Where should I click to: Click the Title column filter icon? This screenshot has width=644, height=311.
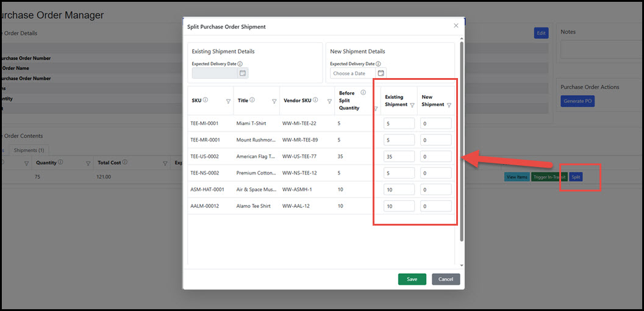point(274,101)
